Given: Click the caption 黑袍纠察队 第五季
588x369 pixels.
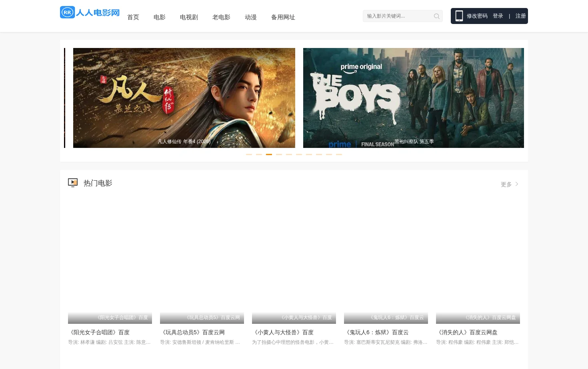Looking at the screenshot, I should coord(414,142).
